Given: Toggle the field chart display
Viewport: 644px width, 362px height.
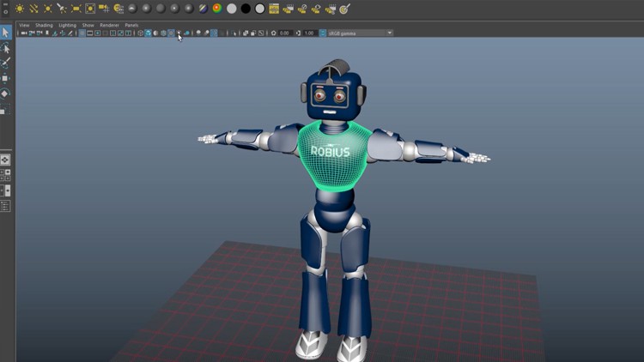Looking at the screenshot, I should point(112,33).
